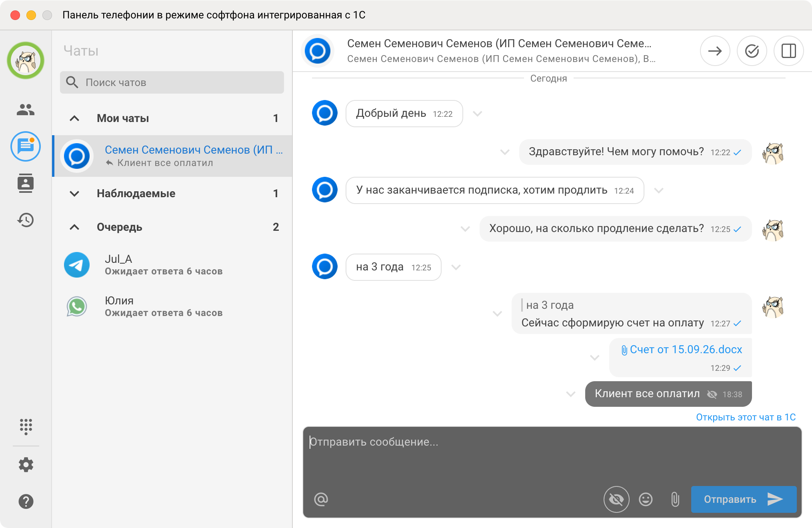Collapse the Очередь section
The height and width of the screenshot is (528, 812).
[x=74, y=227]
